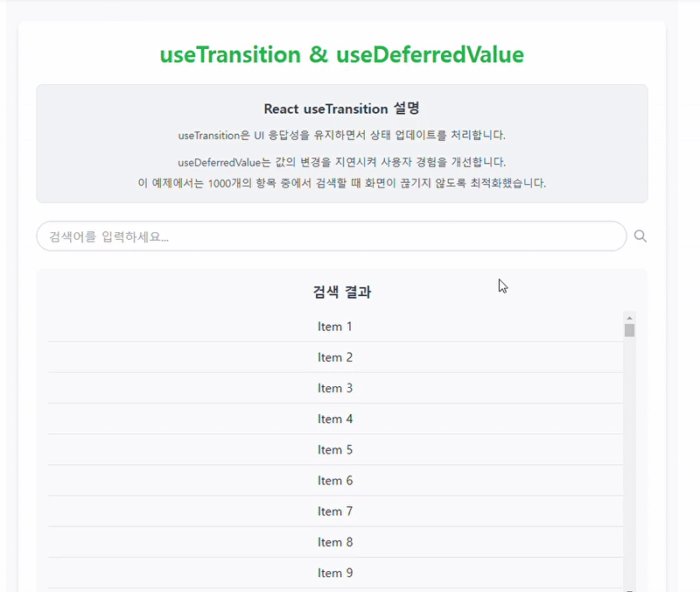Select Item 7 from the results
The image size is (700, 592).
pos(335,511)
